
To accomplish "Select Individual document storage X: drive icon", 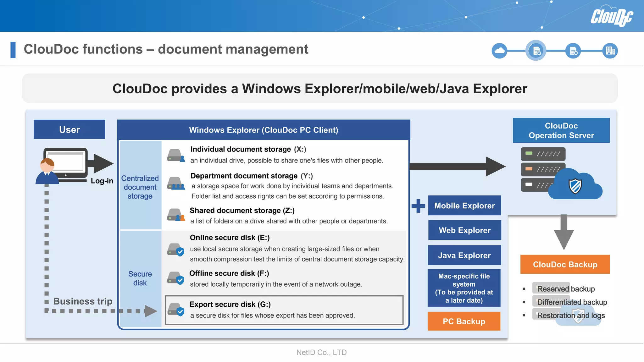I will [176, 155].
